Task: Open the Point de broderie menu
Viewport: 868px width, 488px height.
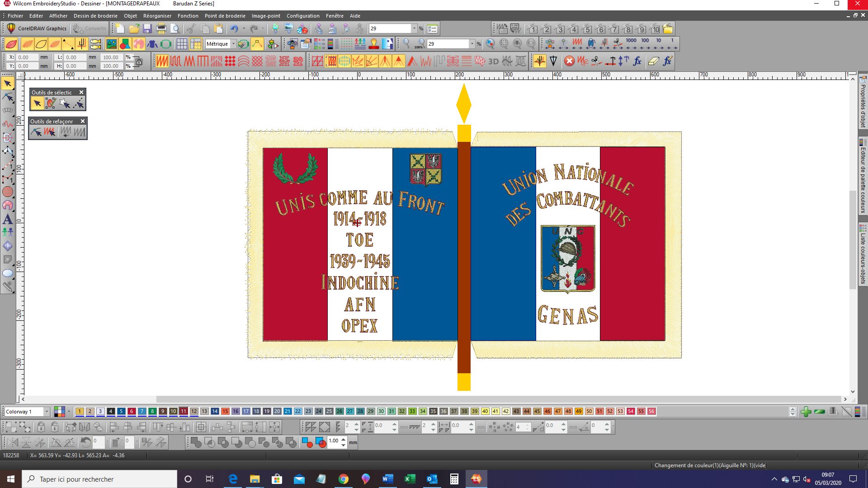Action: (225, 16)
